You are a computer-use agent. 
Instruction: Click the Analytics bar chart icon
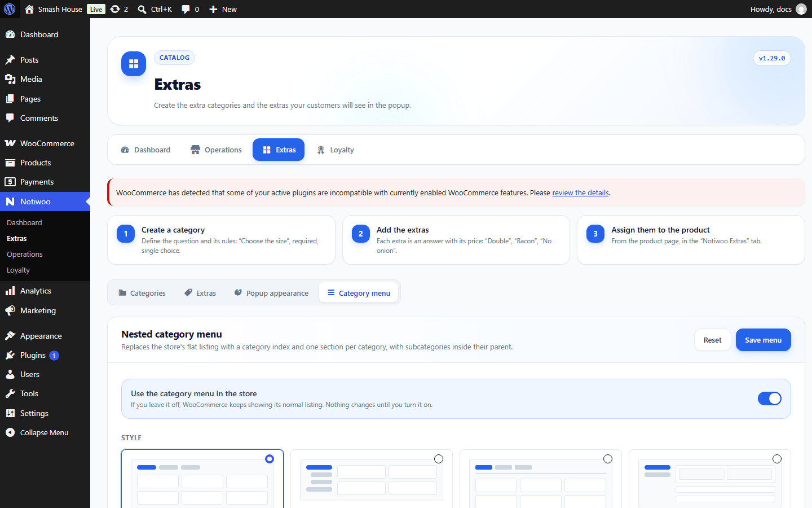[10, 291]
